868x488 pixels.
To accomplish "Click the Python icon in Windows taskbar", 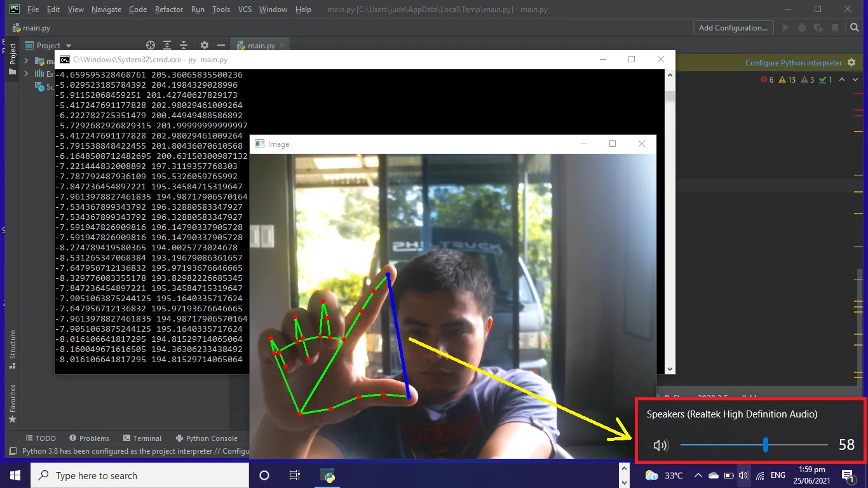I will coord(329,475).
